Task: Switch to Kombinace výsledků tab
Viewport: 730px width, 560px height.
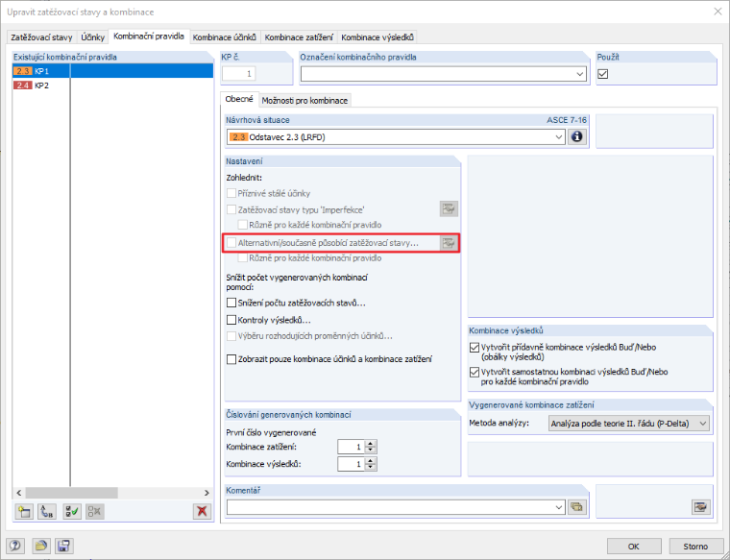Action: (x=377, y=37)
